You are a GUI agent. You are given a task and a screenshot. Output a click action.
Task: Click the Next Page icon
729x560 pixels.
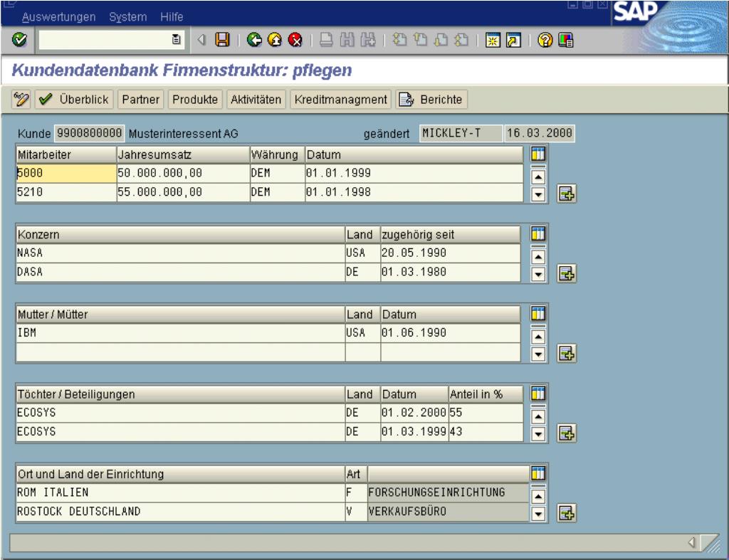(x=441, y=40)
